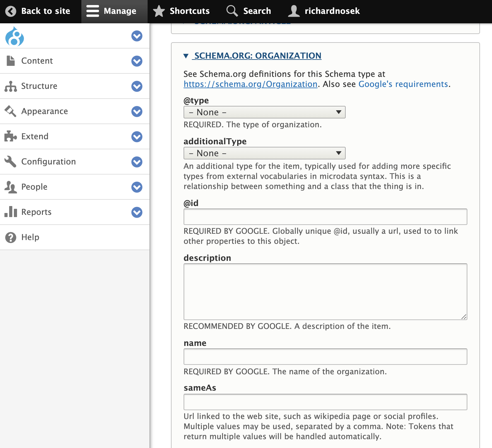Expand the Configuration menu chevron
This screenshot has width=492, height=448.
pos(137,162)
